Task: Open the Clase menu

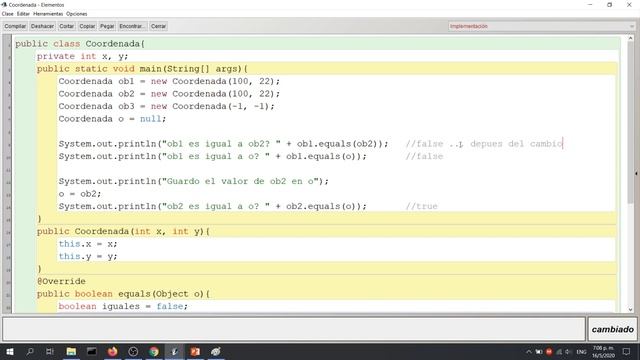Action: click(7, 14)
